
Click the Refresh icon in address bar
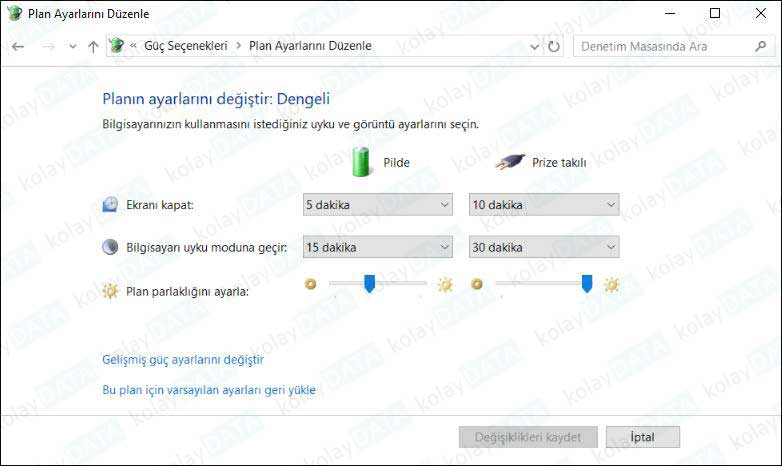(x=554, y=46)
